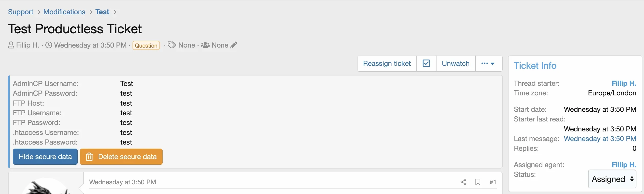Toggle the checkbox button in ticket toolbar
The width and height of the screenshot is (644, 194).
click(426, 63)
